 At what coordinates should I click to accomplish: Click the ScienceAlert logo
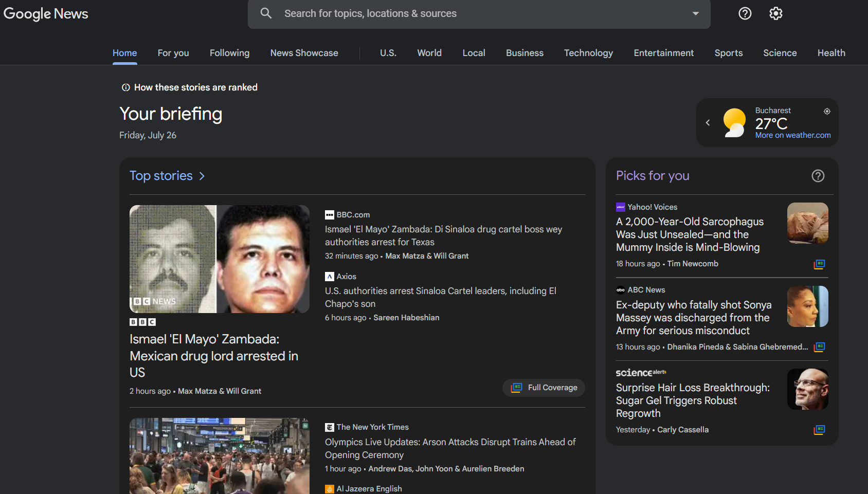tap(641, 373)
